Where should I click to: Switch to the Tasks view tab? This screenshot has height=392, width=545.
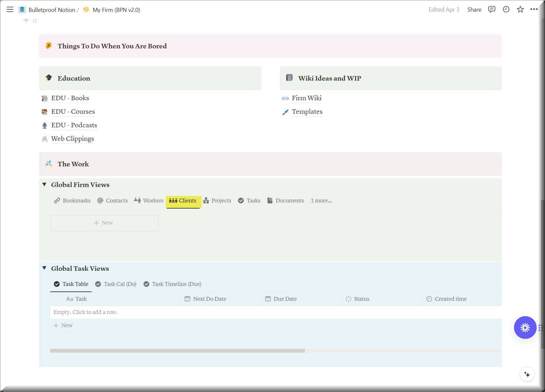[249, 201]
